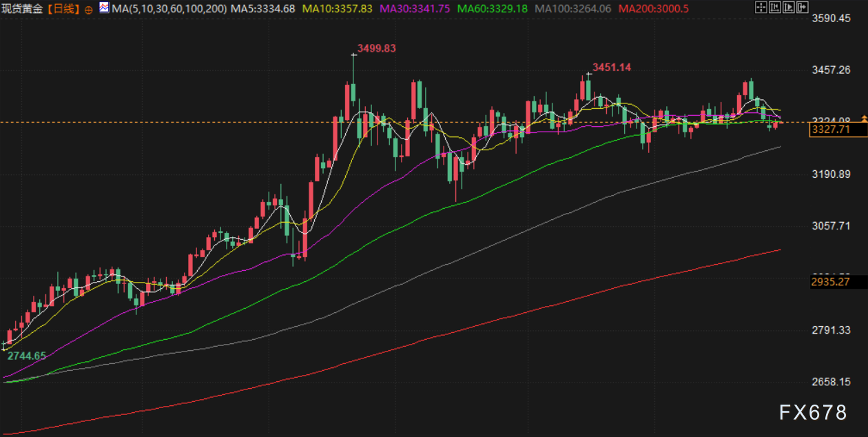868x437 pixels.
Task: Click the jump-to-start chart axis icon
Action: tap(775, 7)
